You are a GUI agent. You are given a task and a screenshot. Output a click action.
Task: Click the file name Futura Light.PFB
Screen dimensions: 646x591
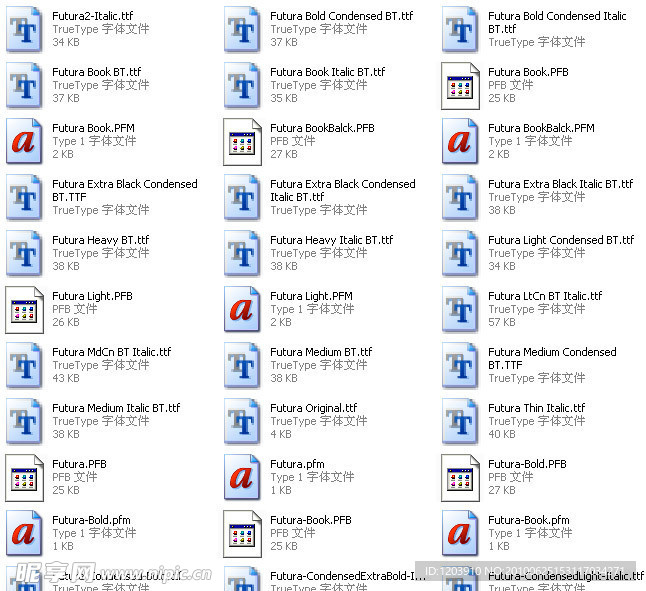[x=92, y=296]
